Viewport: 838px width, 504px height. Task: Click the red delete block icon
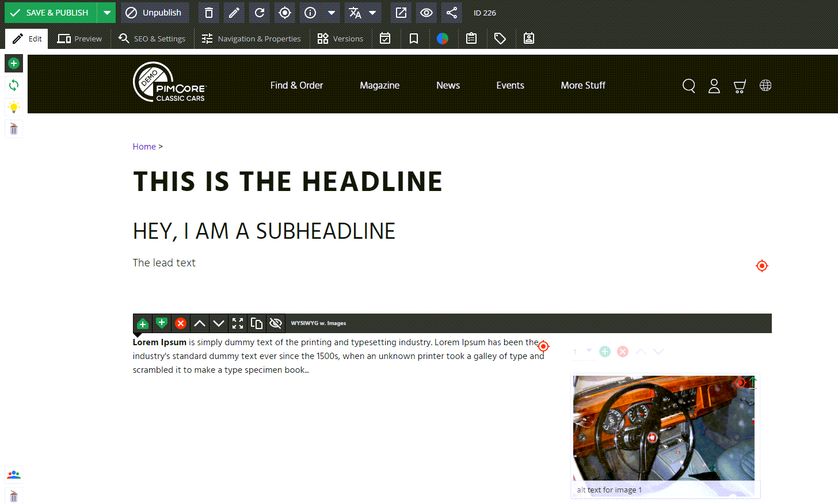pyautogui.click(x=181, y=323)
